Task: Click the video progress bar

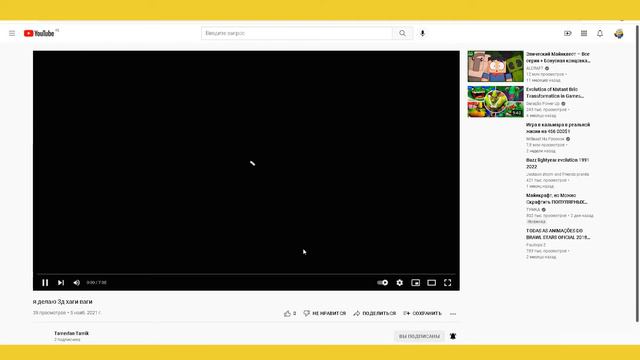Action: pyautogui.click(x=246, y=274)
